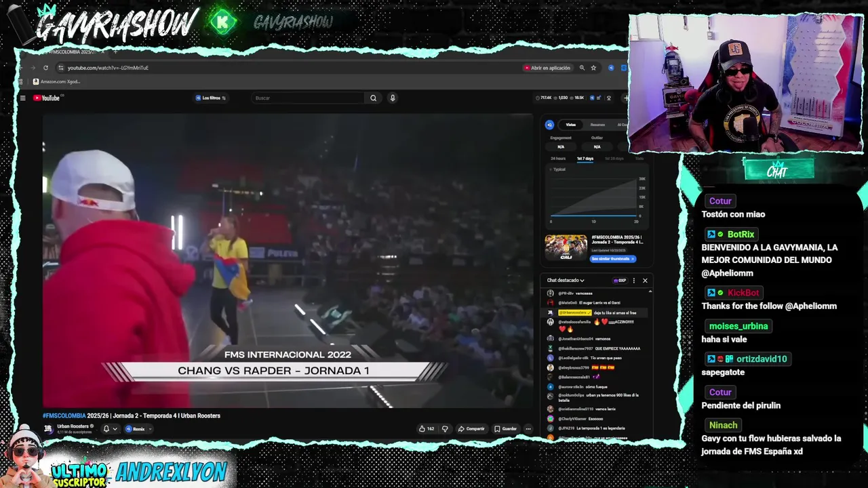Click the FMS Colombia CALI thumbnail
The image size is (868, 488).
[x=566, y=247]
